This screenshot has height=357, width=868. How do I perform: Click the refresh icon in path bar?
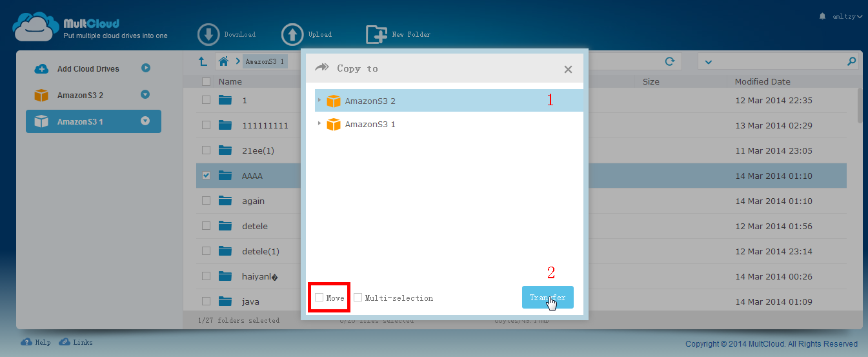(x=670, y=61)
